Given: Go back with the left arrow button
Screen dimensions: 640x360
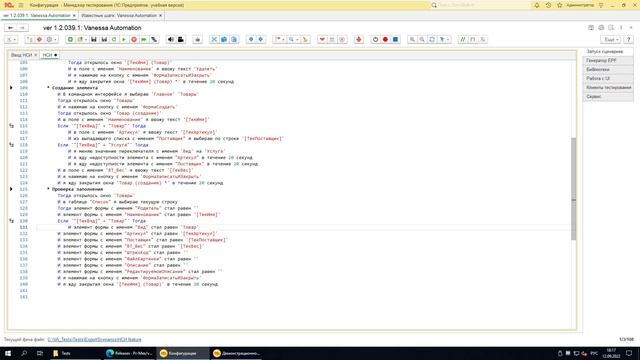Looking at the screenshot, I should click(x=11, y=28).
